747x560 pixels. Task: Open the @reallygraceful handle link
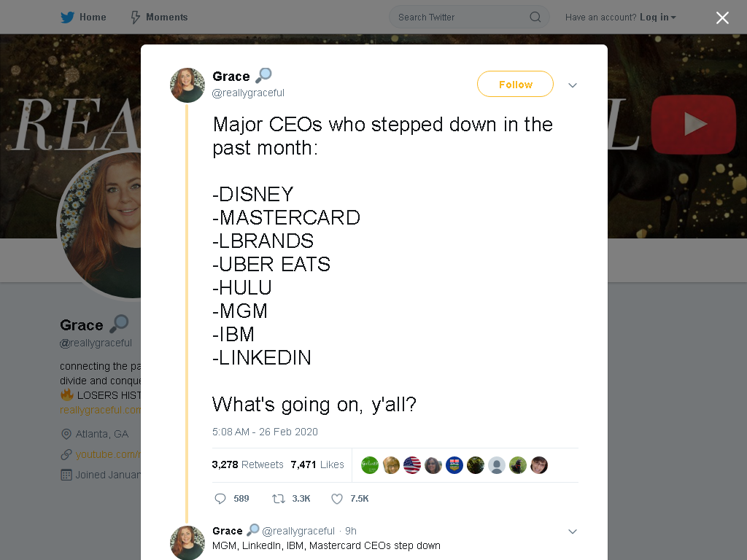pyautogui.click(x=248, y=93)
